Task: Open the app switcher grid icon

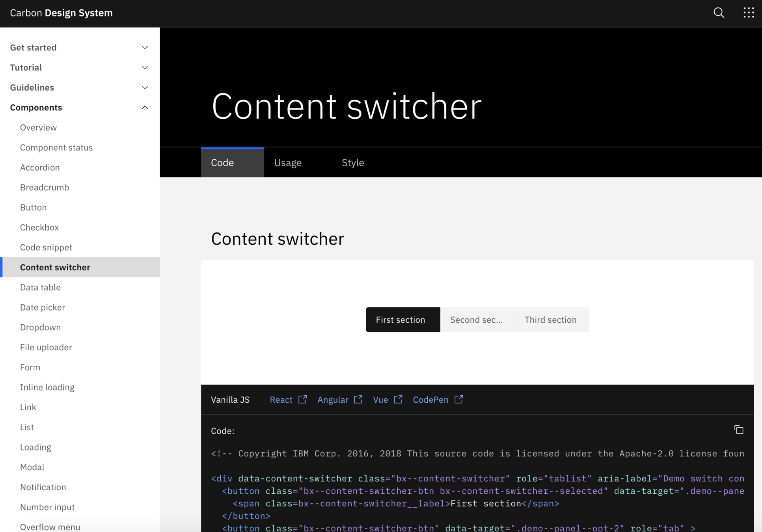Action: point(748,13)
